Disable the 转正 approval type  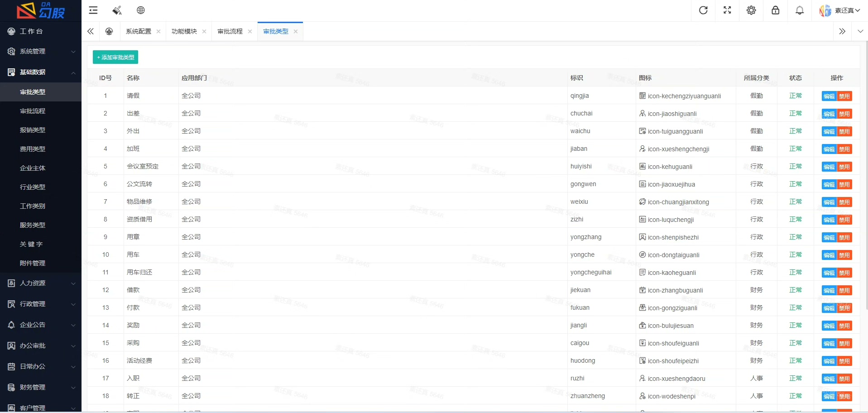pyautogui.click(x=844, y=396)
